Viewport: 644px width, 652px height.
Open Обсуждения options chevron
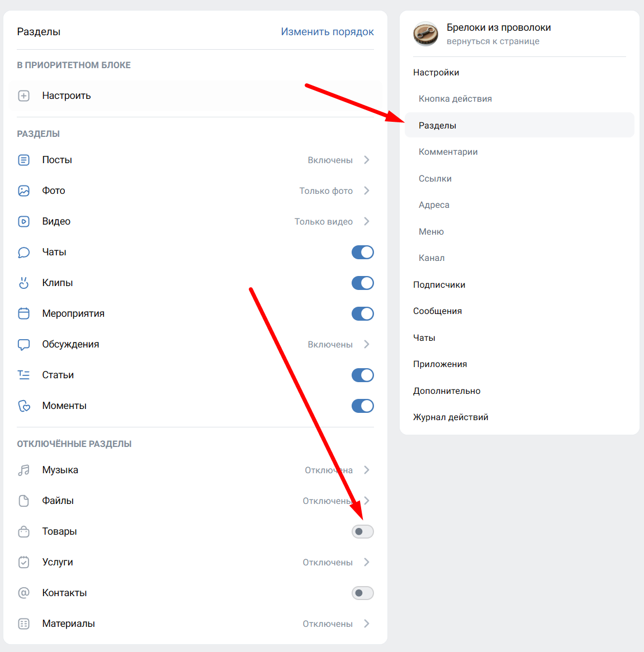(x=367, y=345)
